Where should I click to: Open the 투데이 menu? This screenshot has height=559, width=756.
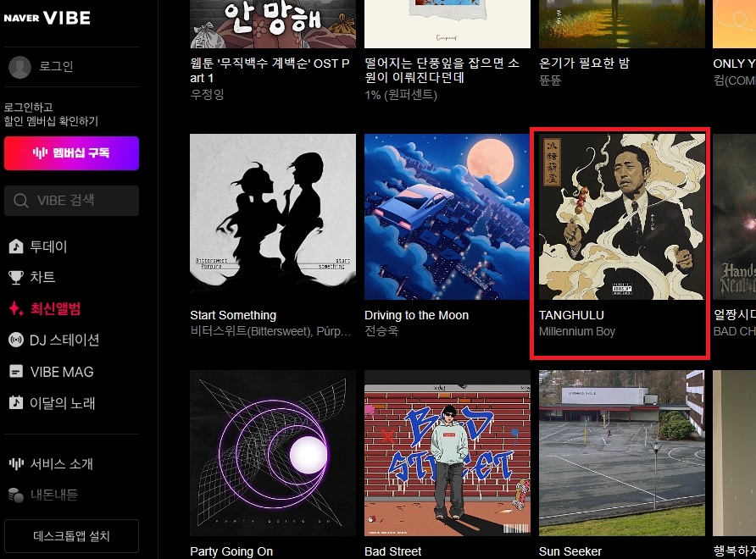coord(48,246)
